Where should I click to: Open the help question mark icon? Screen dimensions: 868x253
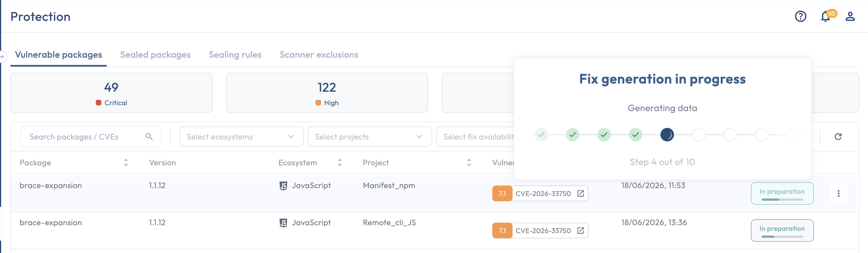pyautogui.click(x=800, y=17)
